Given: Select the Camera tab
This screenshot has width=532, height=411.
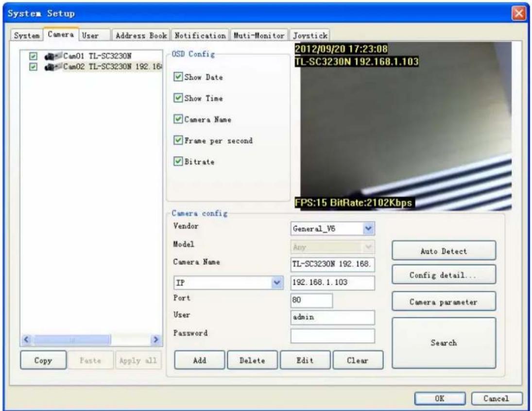Looking at the screenshot, I should click(61, 34).
